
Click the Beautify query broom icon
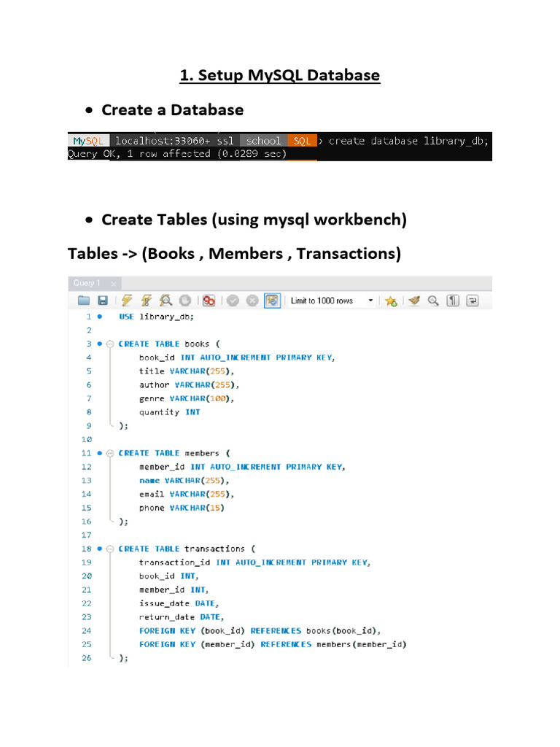coord(414,300)
